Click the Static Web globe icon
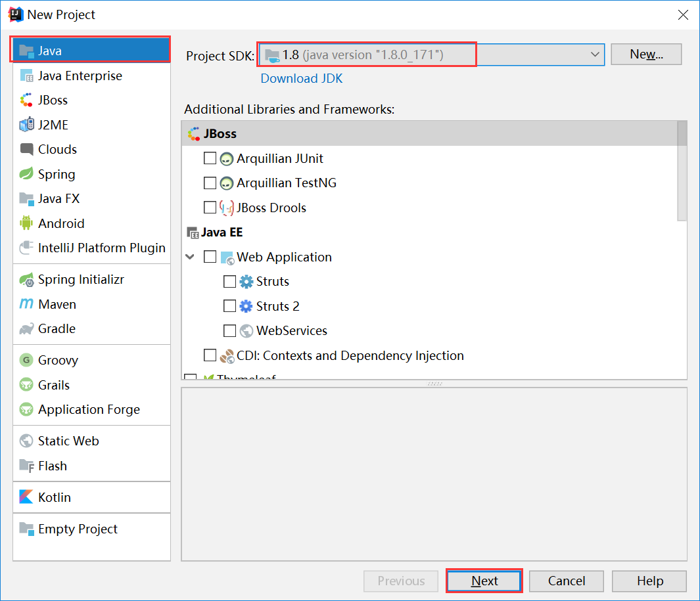Image resolution: width=700 pixels, height=601 pixels. [x=26, y=441]
